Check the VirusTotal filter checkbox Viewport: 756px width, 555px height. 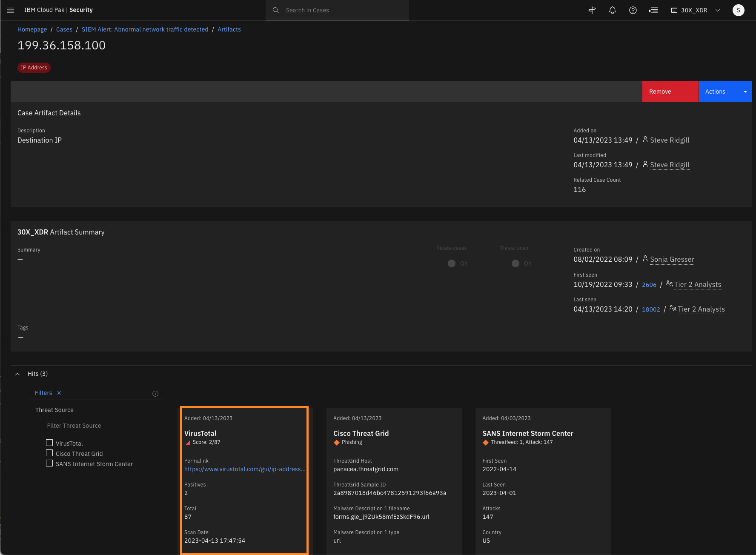click(49, 443)
